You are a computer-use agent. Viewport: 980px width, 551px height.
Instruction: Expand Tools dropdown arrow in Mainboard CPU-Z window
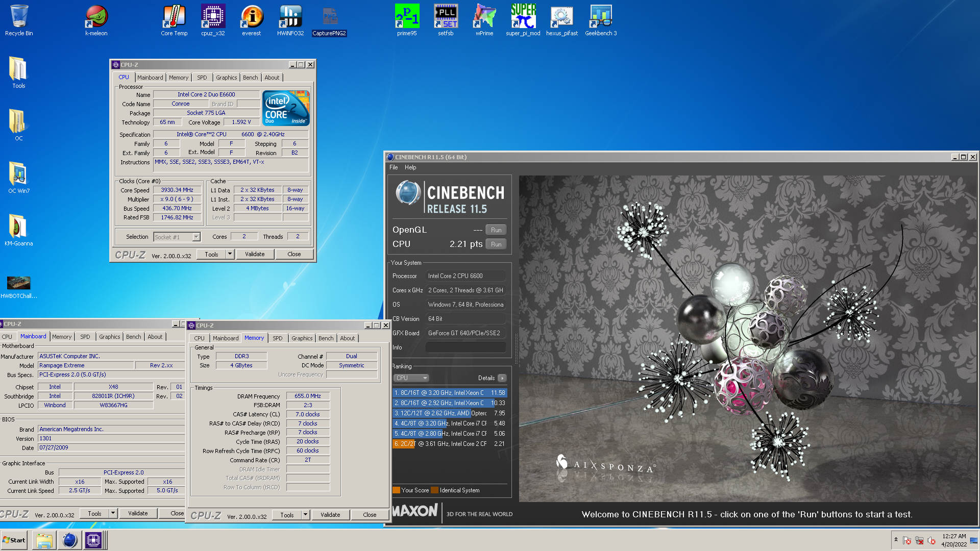click(x=113, y=513)
